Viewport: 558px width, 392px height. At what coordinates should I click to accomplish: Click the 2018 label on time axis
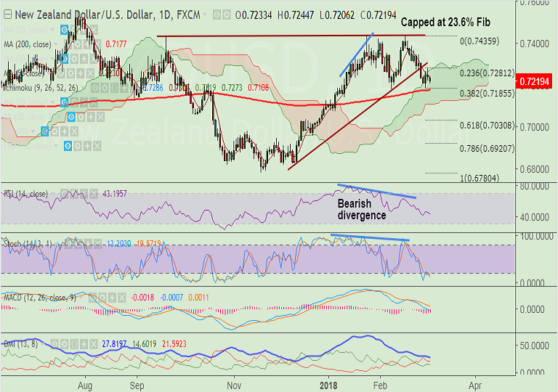click(x=329, y=385)
